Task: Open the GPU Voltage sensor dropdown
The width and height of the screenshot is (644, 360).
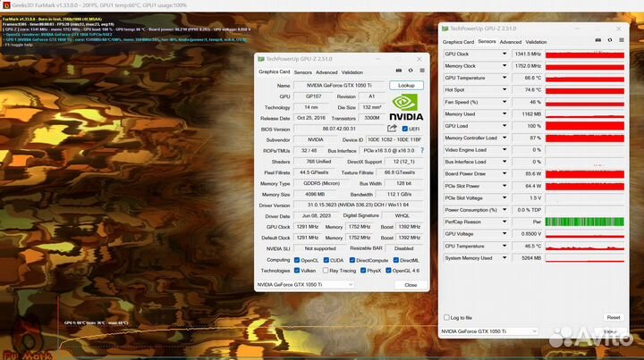Action: click(x=504, y=233)
